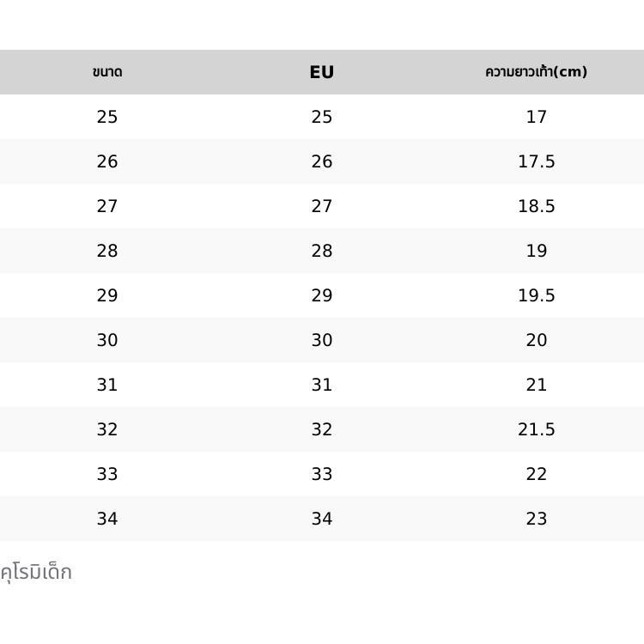Screen dimensions: 644x644
Task: Click EU size 27 cell
Action: (322, 206)
